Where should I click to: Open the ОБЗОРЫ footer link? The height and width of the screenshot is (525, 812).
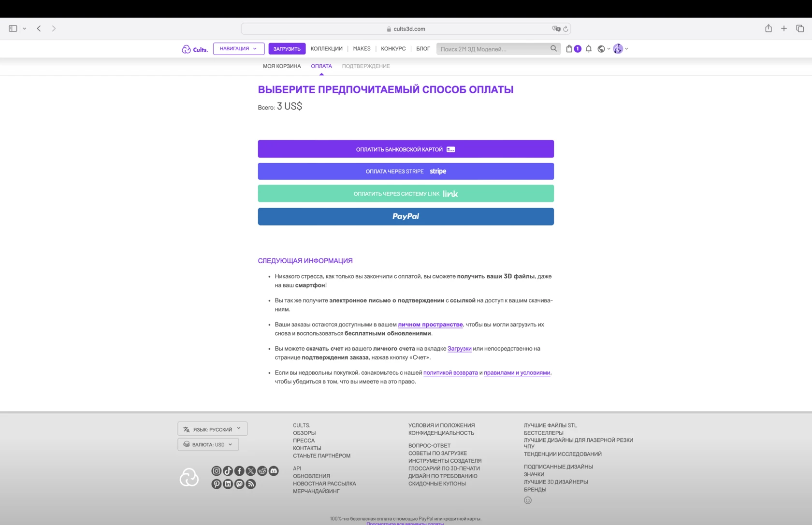(304, 433)
